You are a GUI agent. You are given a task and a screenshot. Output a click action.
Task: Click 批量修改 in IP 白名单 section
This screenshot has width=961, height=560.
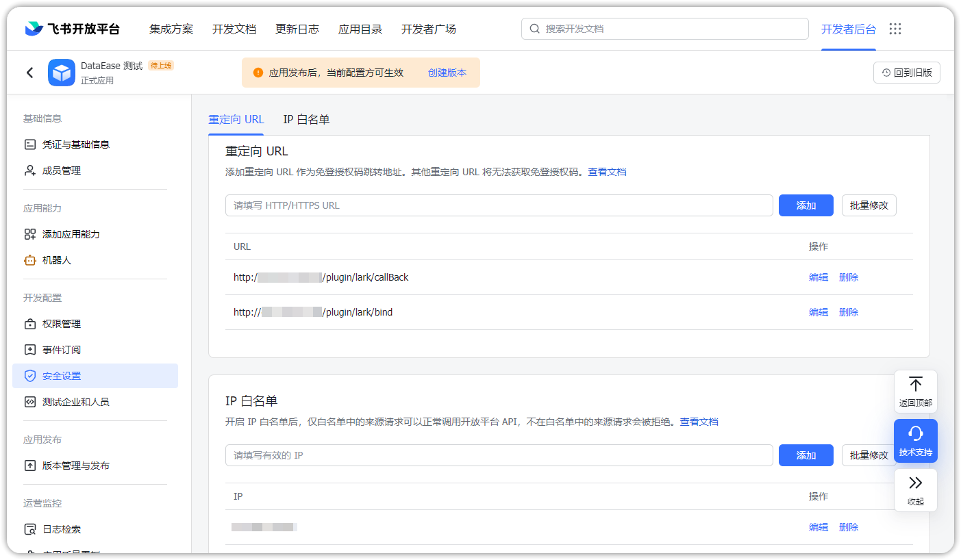(869, 455)
